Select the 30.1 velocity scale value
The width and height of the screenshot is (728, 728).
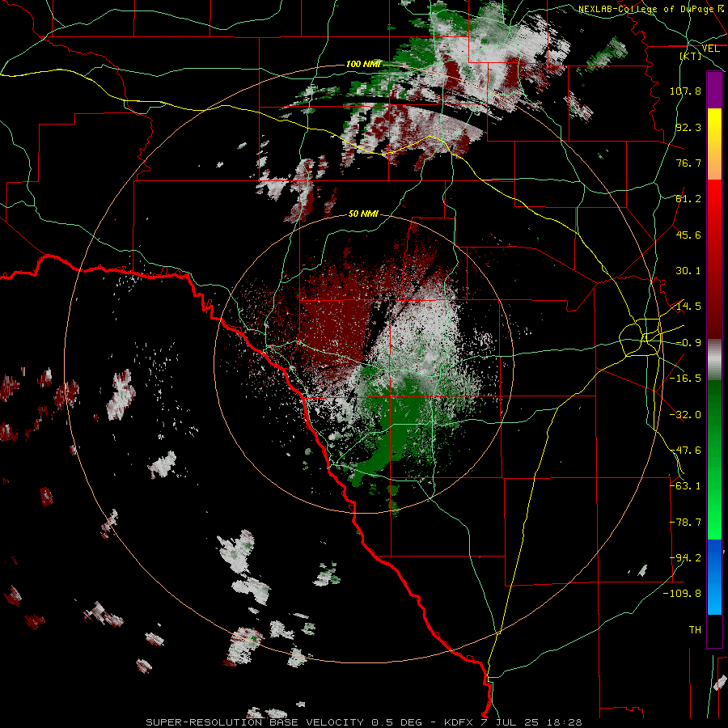[x=688, y=271]
